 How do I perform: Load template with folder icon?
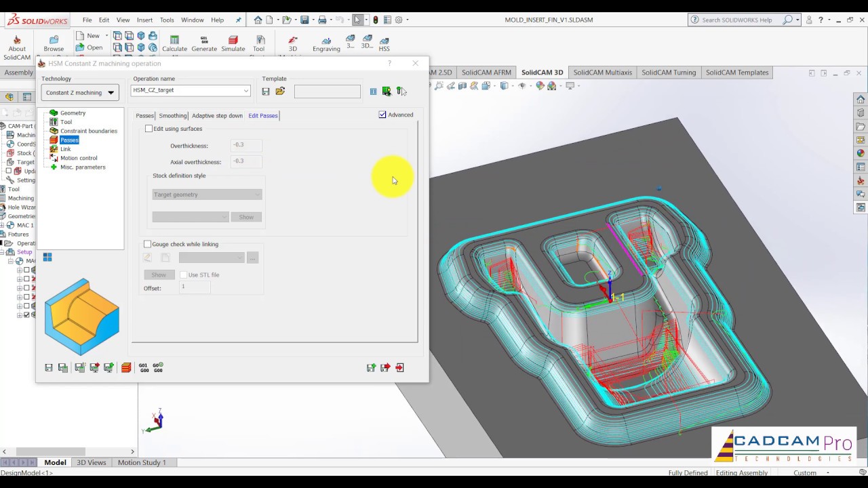coord(280,91)
